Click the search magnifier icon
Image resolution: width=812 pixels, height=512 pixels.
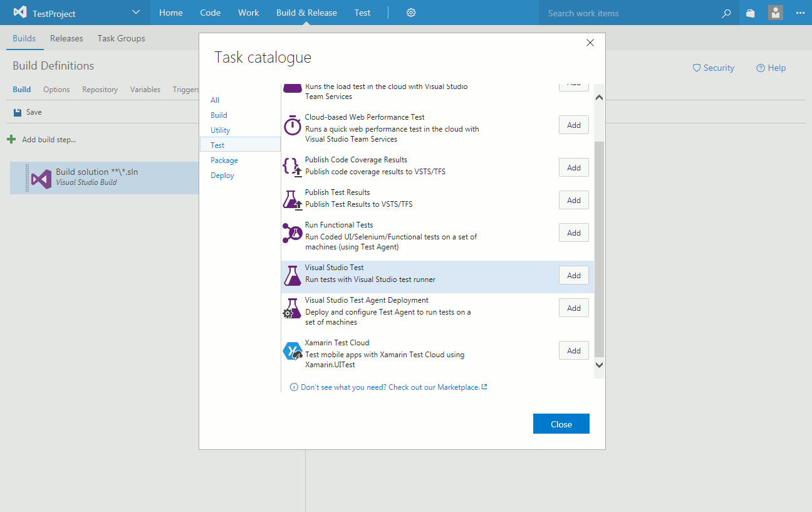click(726, 13)
